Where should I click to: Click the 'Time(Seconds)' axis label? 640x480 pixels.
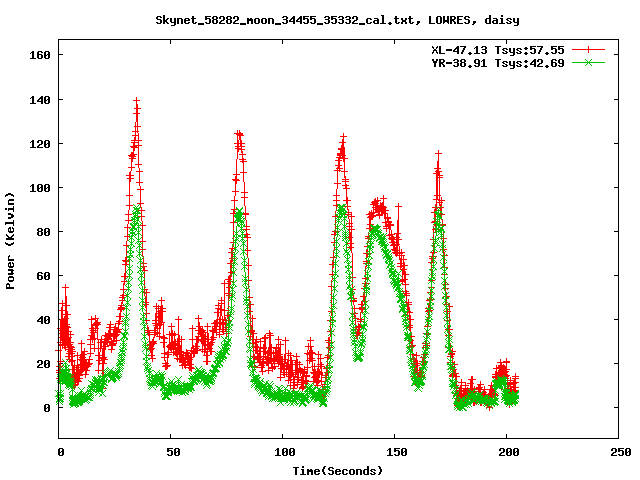click(338, 471)
